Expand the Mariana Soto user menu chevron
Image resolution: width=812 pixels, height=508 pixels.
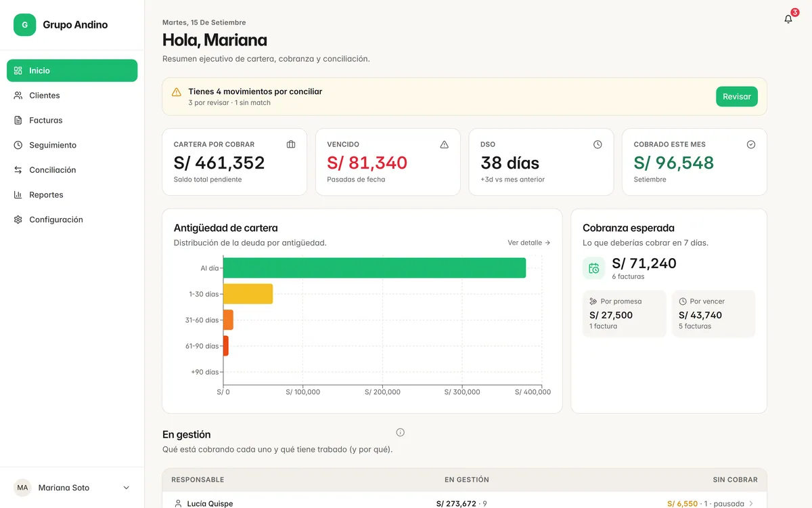pyautogui.click(x=126, y=488)
